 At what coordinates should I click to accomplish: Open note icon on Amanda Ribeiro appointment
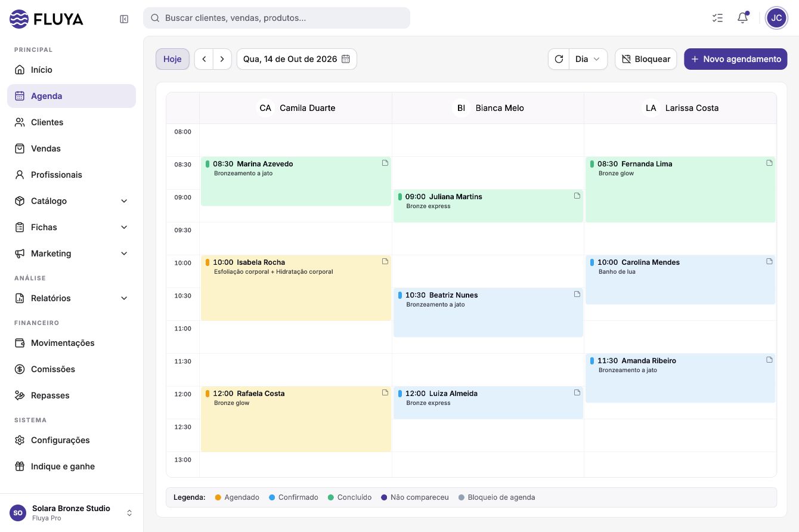[769, 360]
